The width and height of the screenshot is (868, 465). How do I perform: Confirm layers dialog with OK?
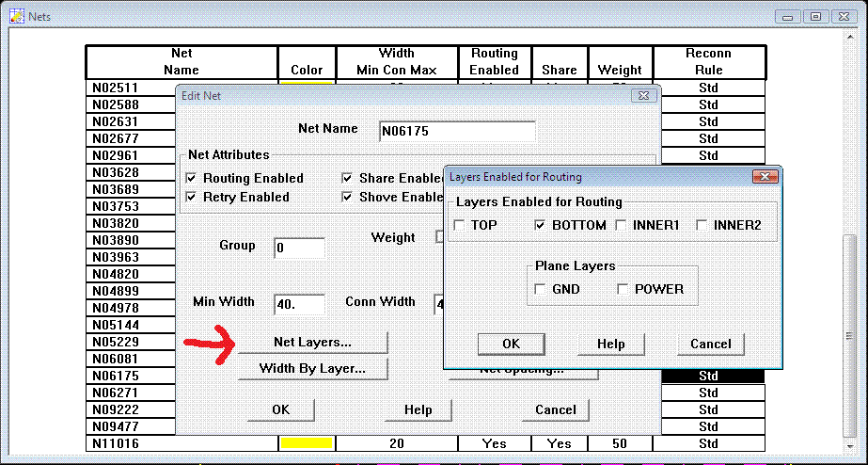pos(511,345)
